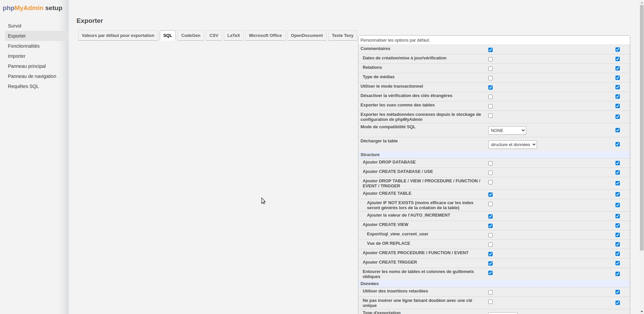Open the Importer sidebar link
The image size is (644, 314).
coord(16,56)
